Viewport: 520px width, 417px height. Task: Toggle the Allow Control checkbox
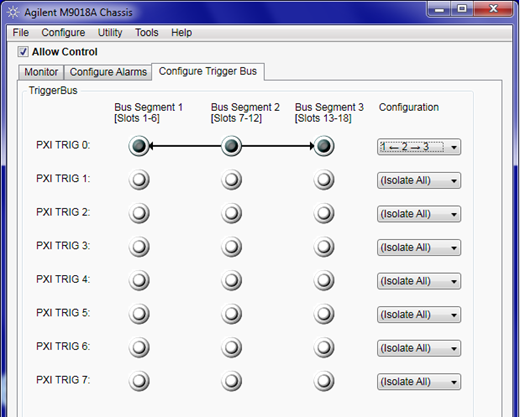point(23,52)
